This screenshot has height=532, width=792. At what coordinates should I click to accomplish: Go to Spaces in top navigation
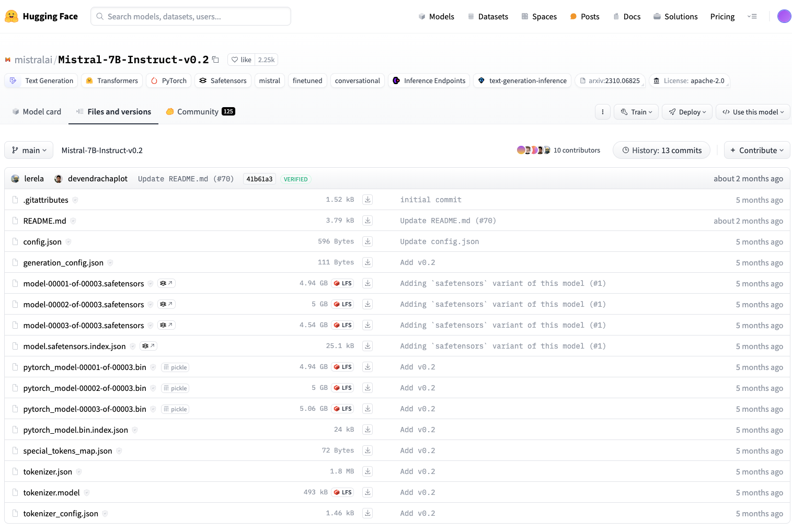(539, 16)
